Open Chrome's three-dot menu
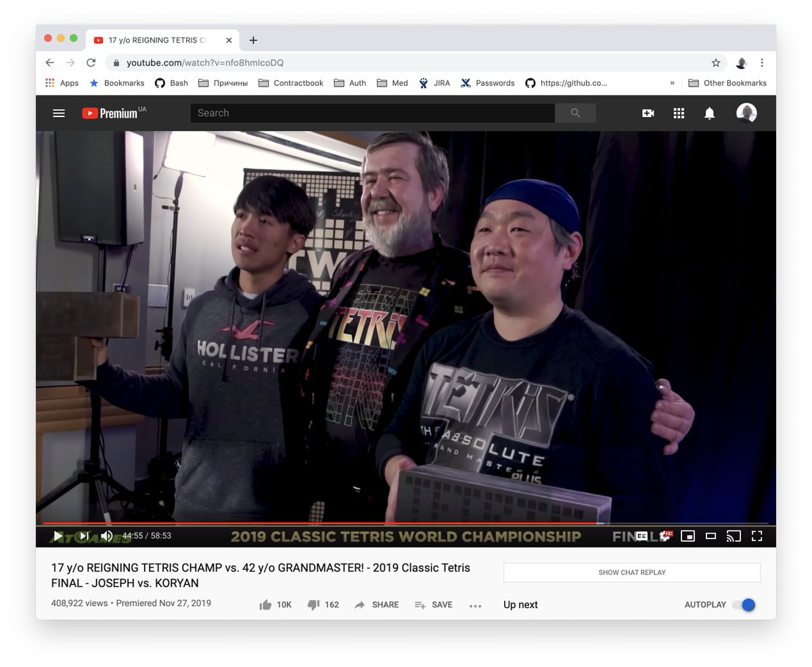 762,63
